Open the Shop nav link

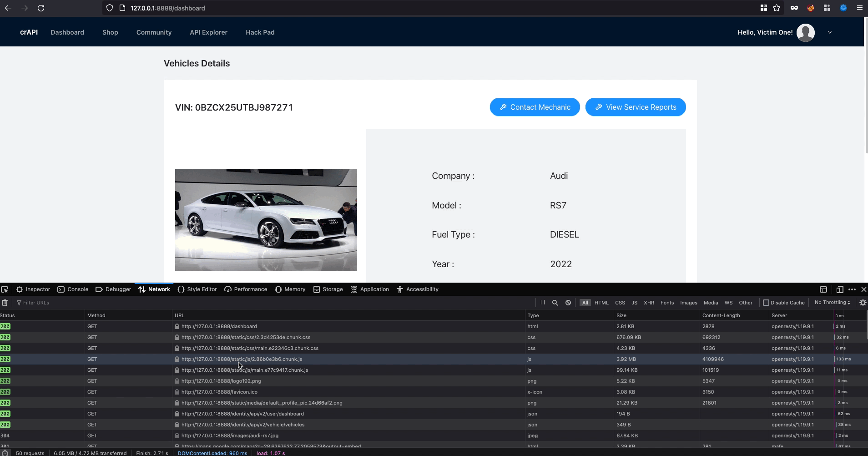(x=110, y=32)
